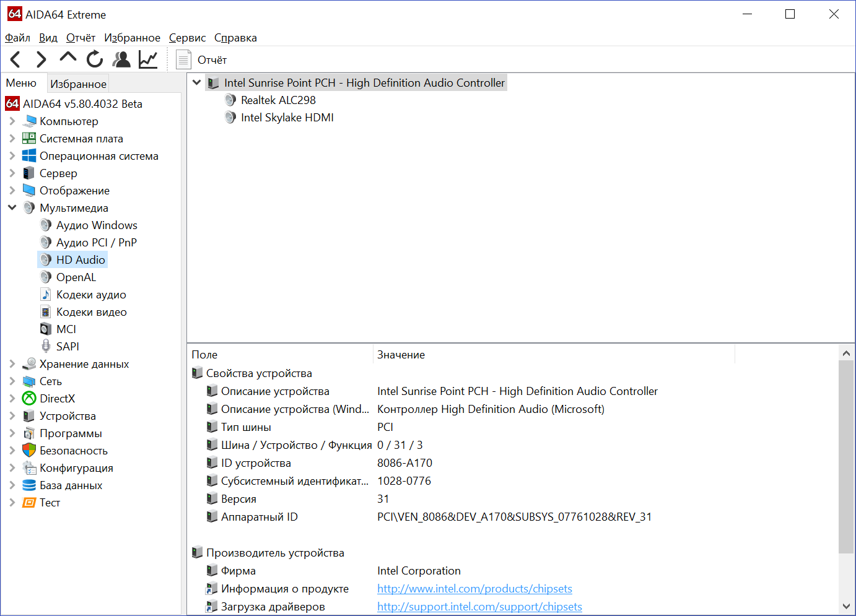
Task: Click the Безопасность shield icon
Action: pos(29,450)
